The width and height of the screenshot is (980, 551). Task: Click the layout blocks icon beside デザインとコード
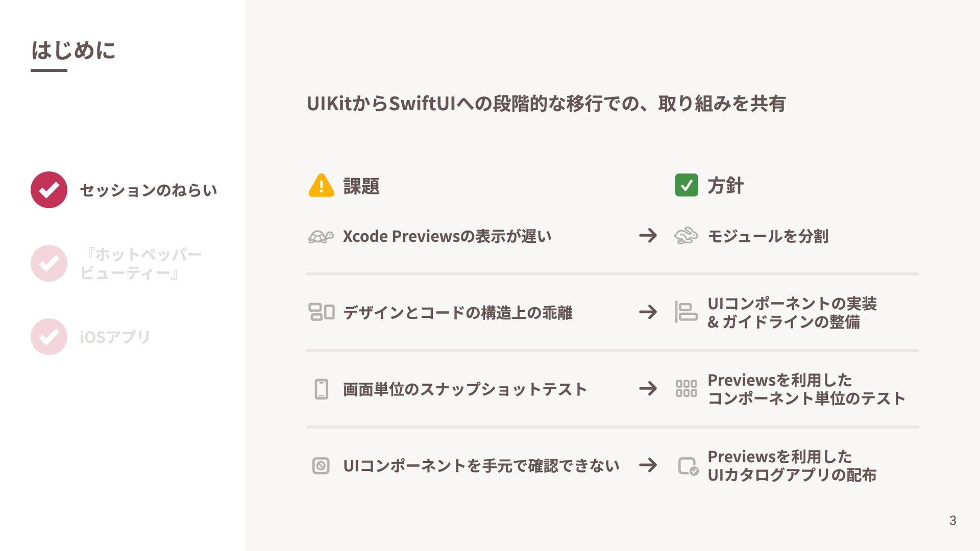tap(321, 312)
